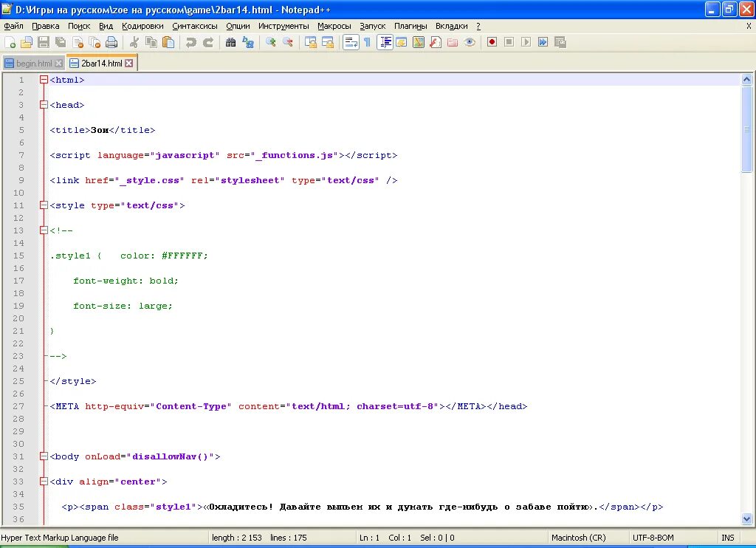Click the user defined language icon
This screenshot has height=548, width=756.
click(402, 42)
